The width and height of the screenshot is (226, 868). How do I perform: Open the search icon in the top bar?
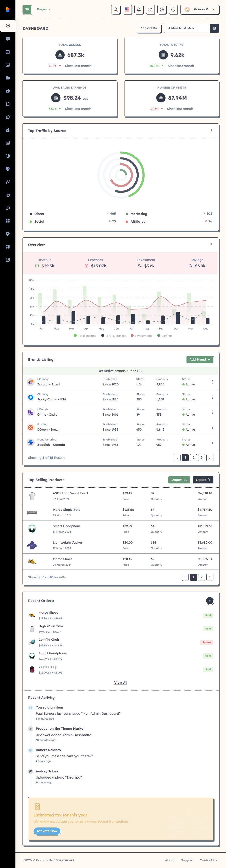(115, 9)
